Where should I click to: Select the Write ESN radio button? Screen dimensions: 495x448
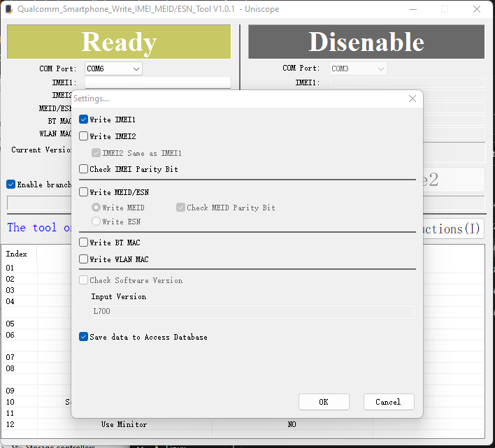pos(96,222)
